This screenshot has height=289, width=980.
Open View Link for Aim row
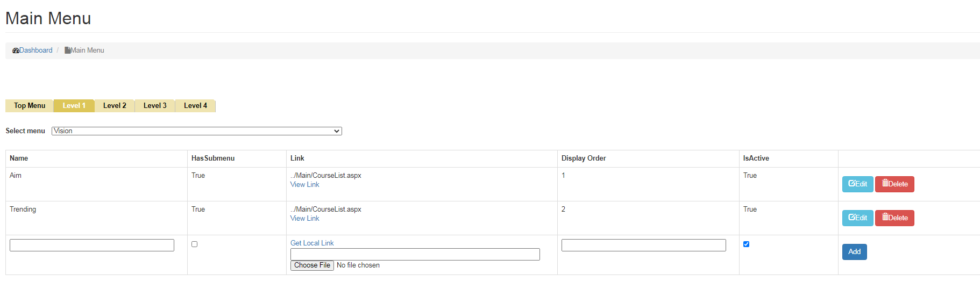coord(304,185)
